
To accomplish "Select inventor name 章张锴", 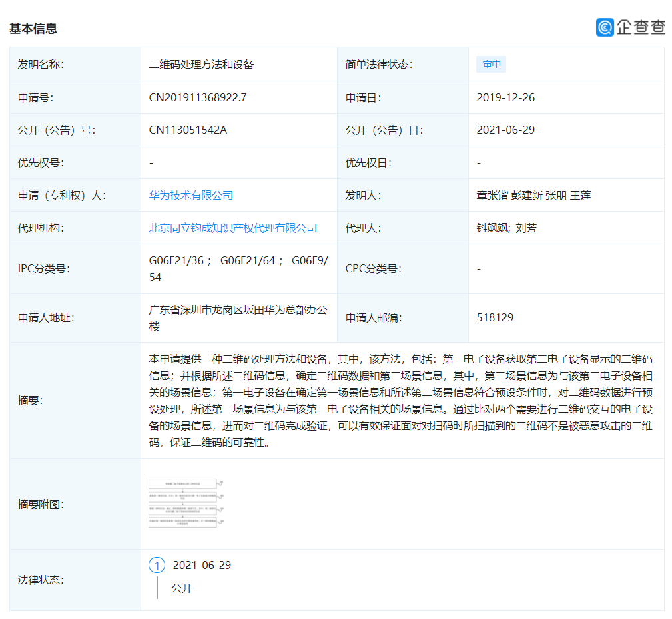I will 492,195.
